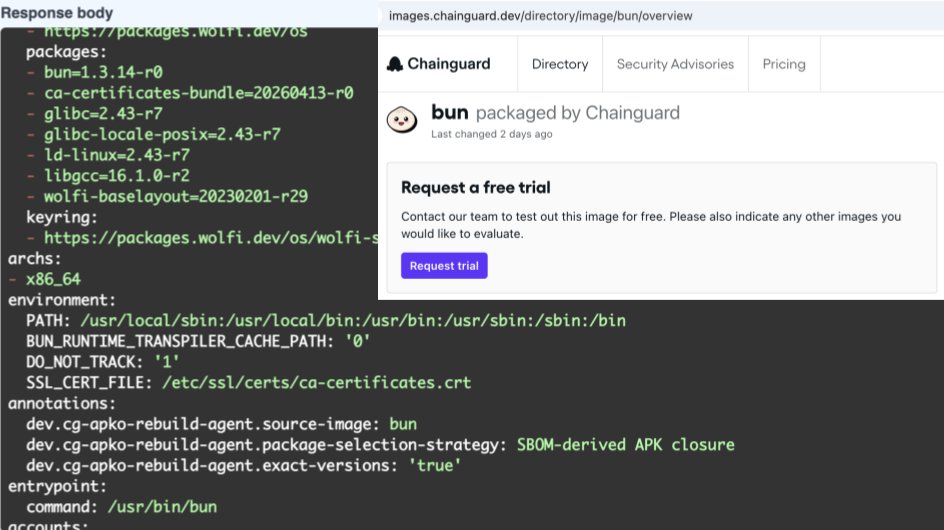The width and height of the screenshot is (944, 530).
Task: Click the 'archs:' key
Action: pos(34,259)
